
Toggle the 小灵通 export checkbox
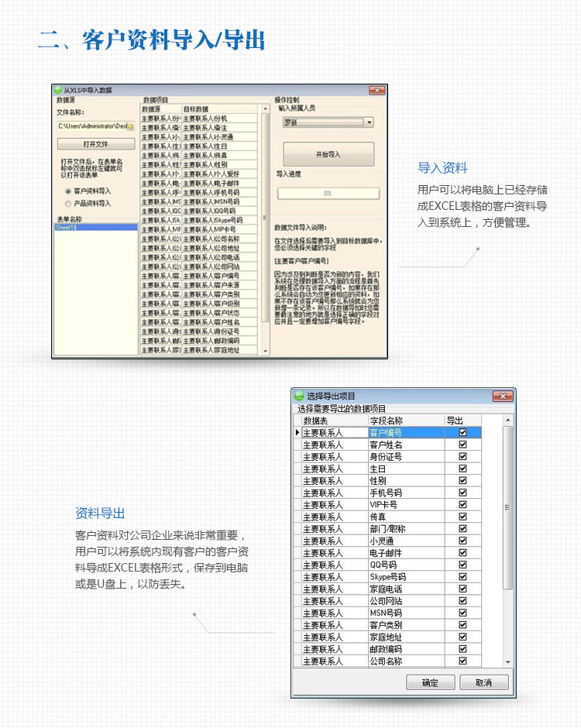[462, 541]
